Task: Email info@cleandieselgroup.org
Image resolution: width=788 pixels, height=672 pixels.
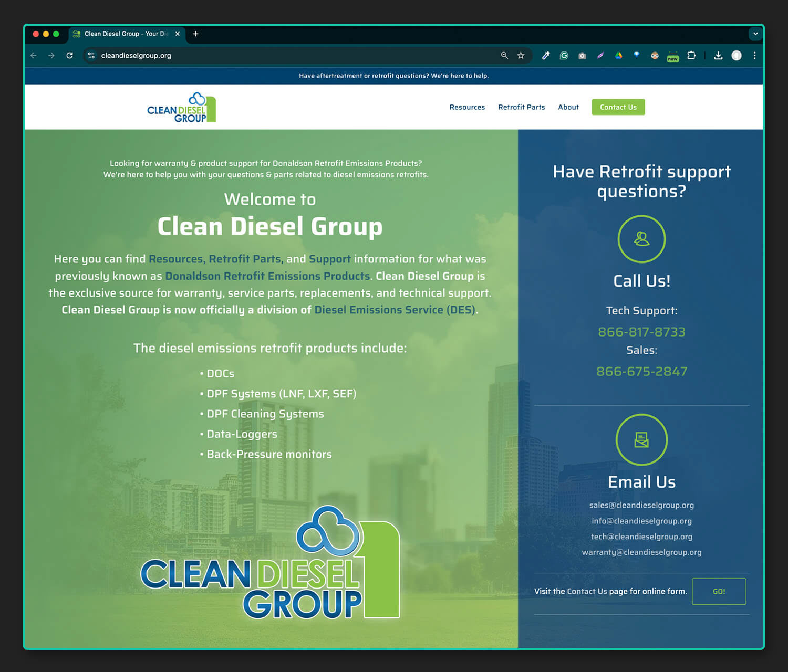Action: coord(641,521)
